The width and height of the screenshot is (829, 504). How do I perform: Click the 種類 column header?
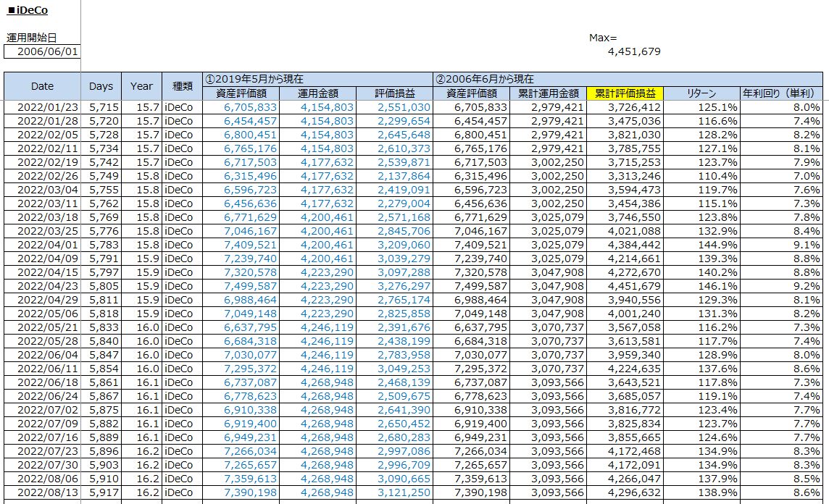(182, 86)
